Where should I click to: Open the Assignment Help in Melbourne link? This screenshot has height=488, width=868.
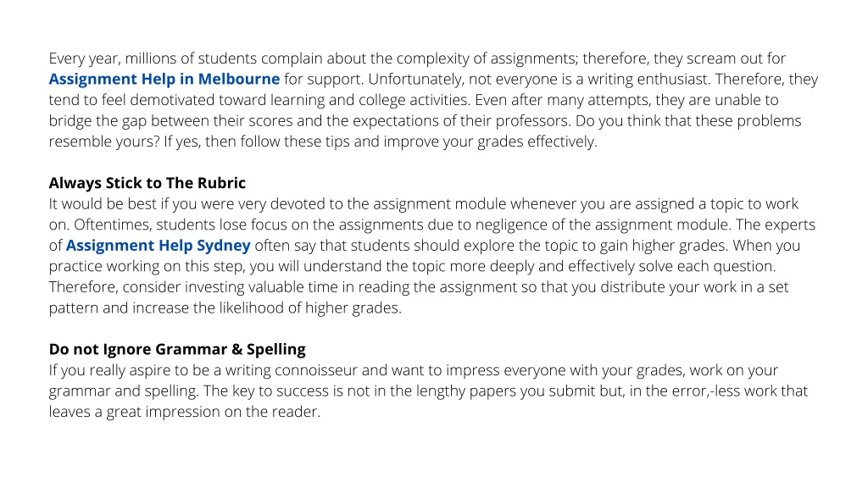(x=164, y=79)
